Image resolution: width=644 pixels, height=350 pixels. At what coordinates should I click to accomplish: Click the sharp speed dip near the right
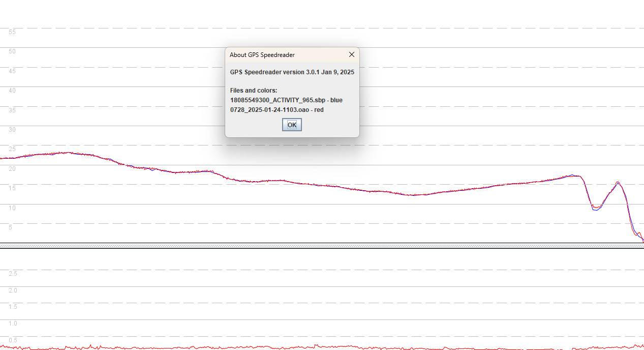[595, 209]
